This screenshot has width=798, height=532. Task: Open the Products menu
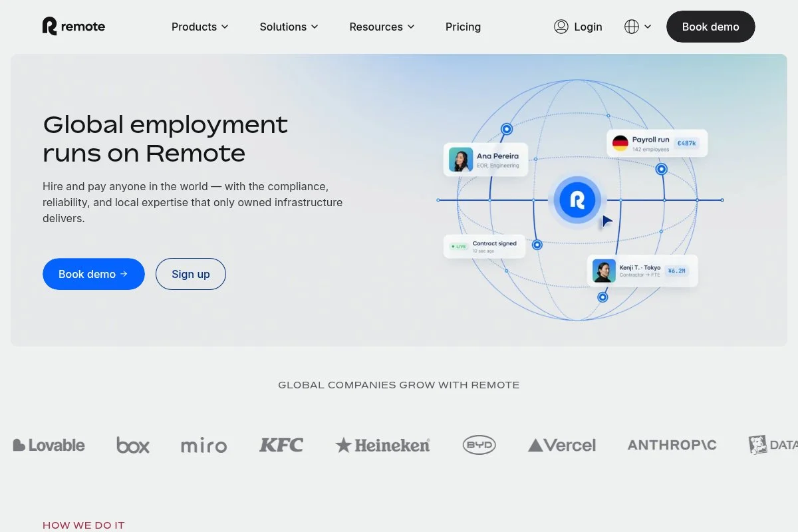point(199,27)
